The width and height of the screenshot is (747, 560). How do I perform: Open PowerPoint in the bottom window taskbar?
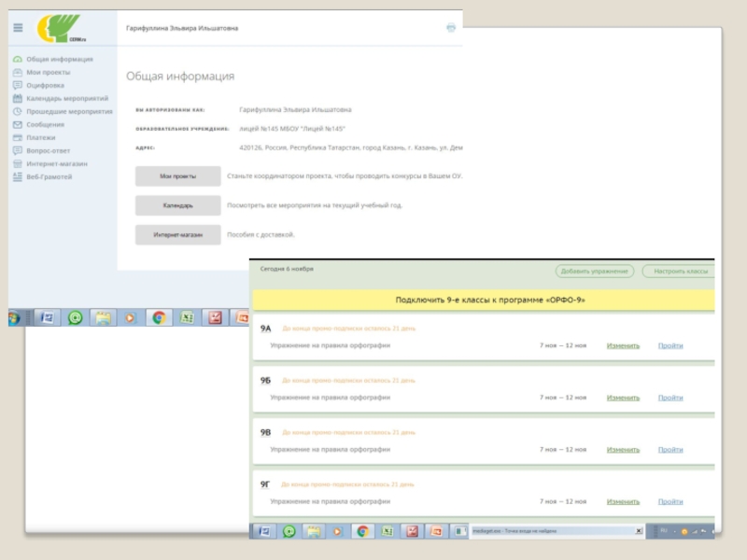tap(436, 531)
